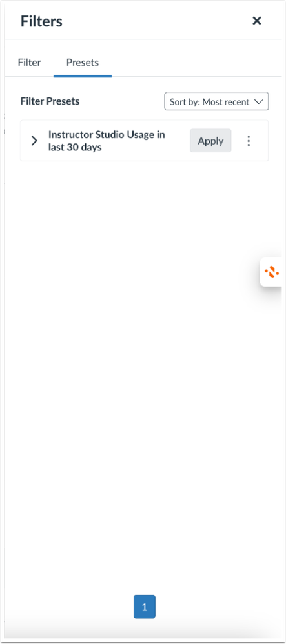Open the help assistant icon at the right edge
This screenshot has height=644, width=286.
[x=272, y=272]
